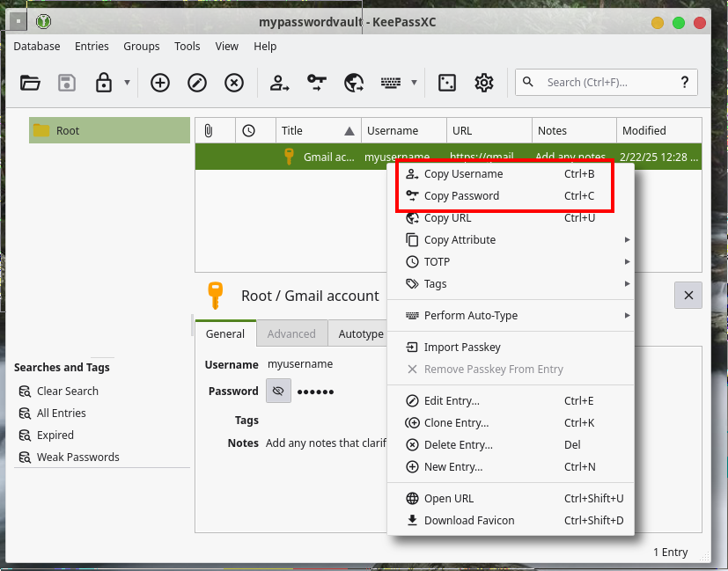Open the Tools menu
The image size is (728, 571).
188,47
